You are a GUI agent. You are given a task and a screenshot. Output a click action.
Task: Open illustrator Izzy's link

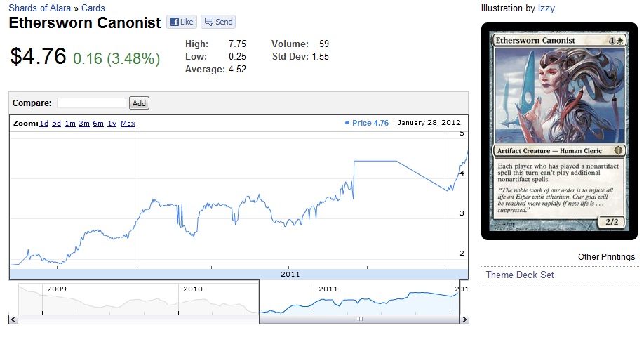click(546, 8)
